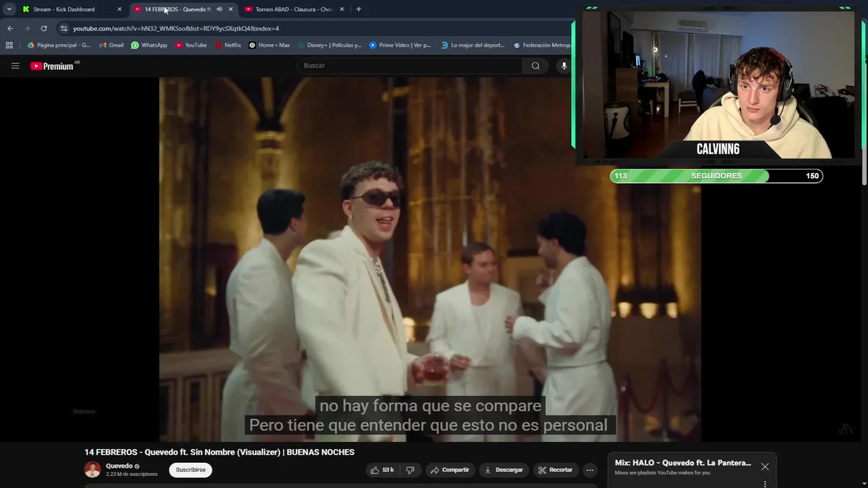Open the Prime Video bookmark
The height and width of the screenshot is (488, 868).
pyautogui.click(x=400, y=45)
